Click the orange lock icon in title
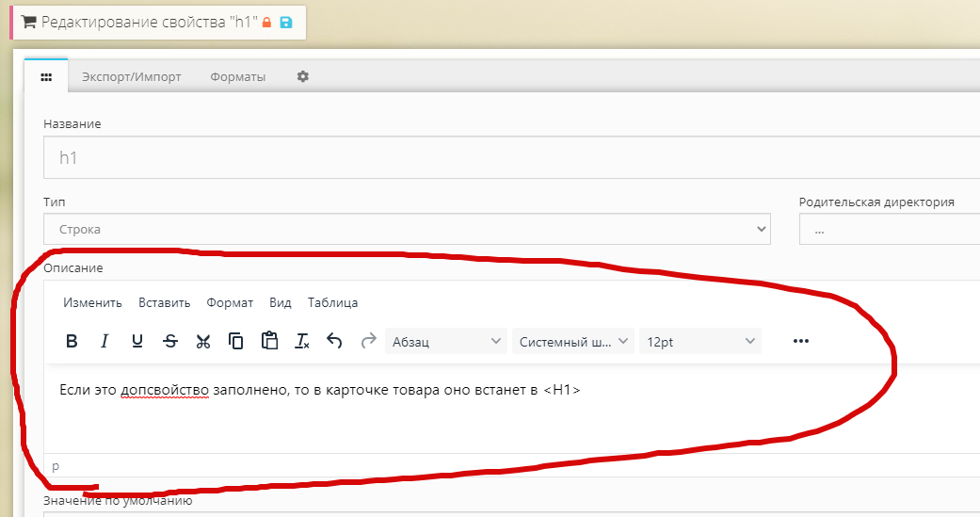 point(266,23)
